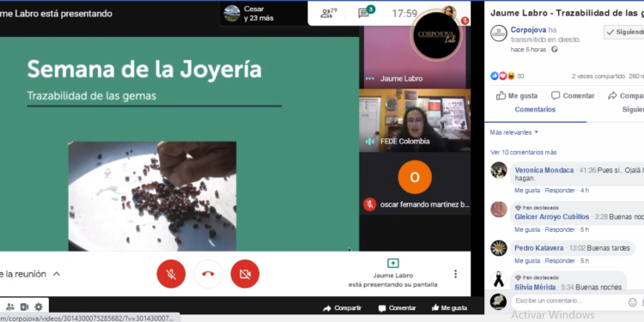Viewport: 644px width, 322px height.
Task: Toggle the microphone mute button
Action: [171, 274]
